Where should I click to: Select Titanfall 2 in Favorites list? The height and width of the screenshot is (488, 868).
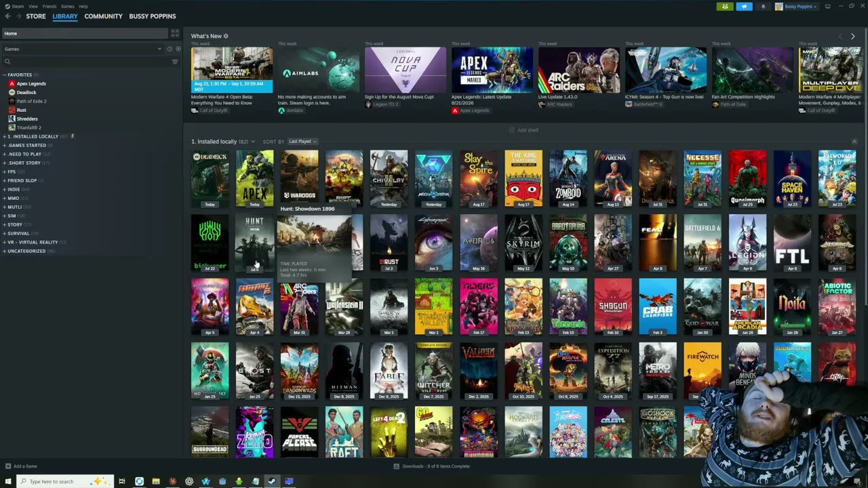tap(28, 127)
